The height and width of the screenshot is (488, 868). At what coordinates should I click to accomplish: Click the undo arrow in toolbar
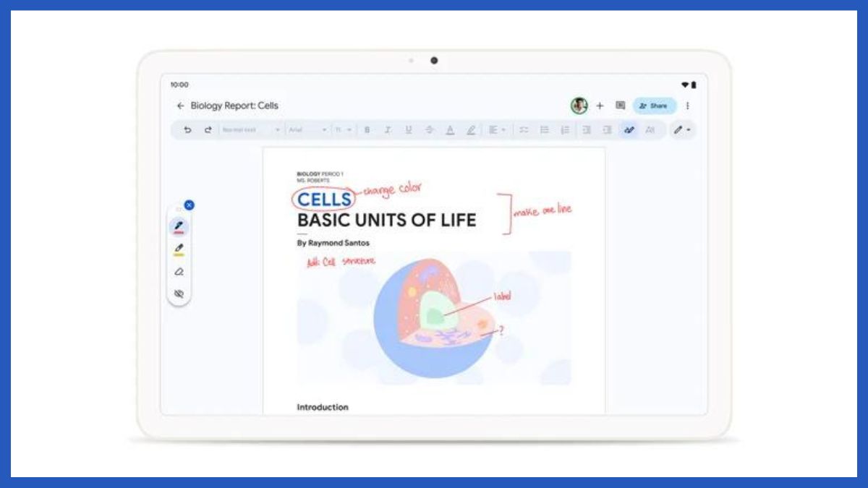click(x=188, y=130)
